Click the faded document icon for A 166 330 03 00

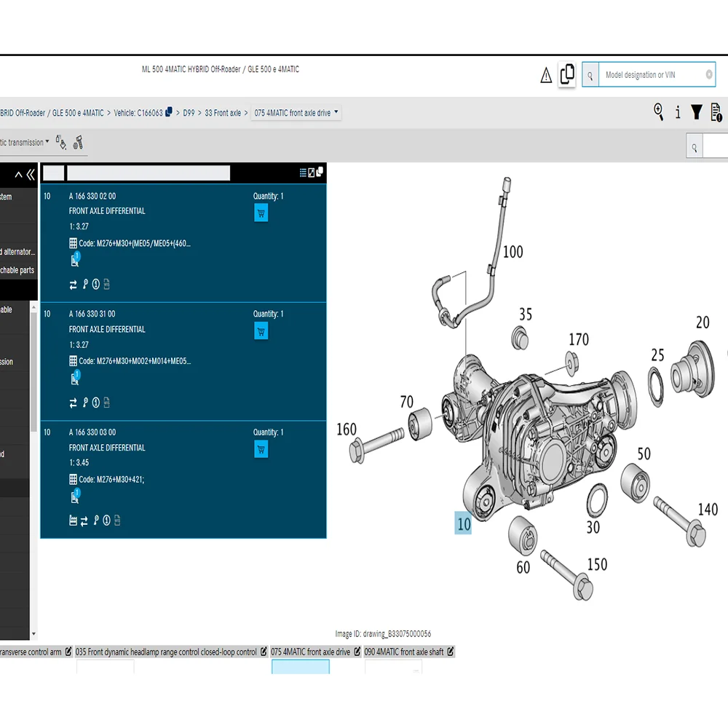[117, 521]
